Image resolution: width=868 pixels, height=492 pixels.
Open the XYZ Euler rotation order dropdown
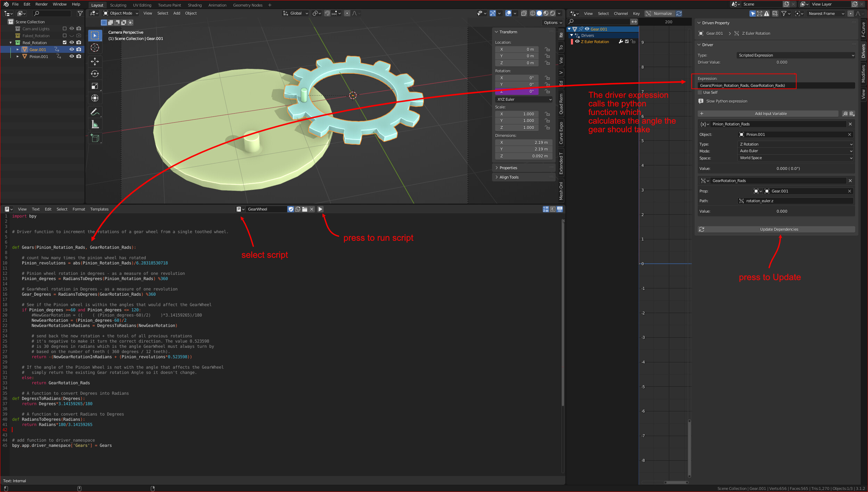(x=524, y=99)
